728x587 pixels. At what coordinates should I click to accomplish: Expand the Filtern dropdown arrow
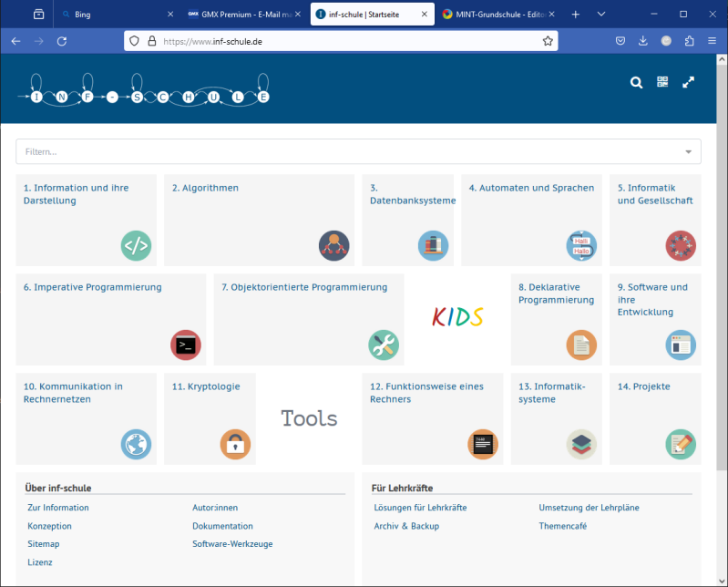coord(688,151)
